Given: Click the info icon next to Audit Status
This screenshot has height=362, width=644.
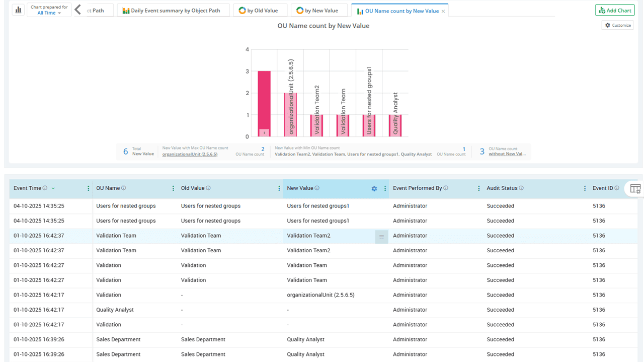Looking at the screenshot, I should 521,188.
